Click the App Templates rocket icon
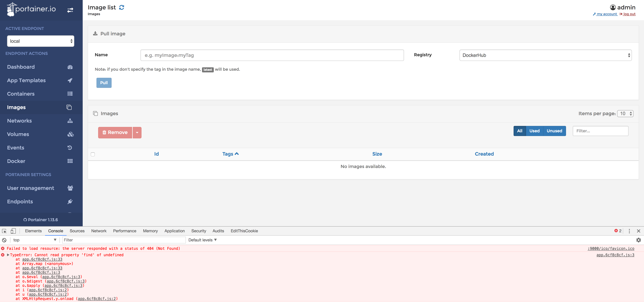Image resolution: width=644 pixels, height=303 pixels. click(70, 80)
